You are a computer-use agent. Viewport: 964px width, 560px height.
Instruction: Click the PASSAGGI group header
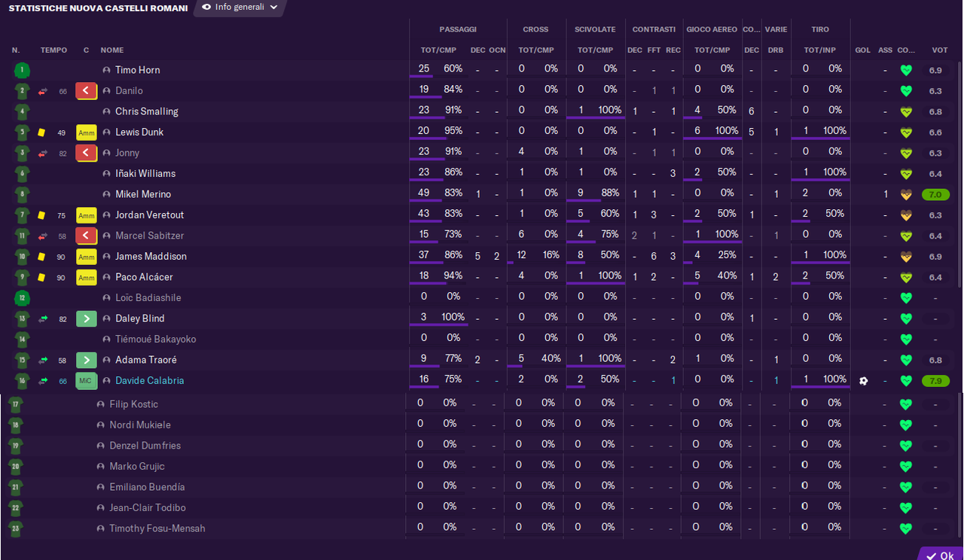[x=458, y=29]
